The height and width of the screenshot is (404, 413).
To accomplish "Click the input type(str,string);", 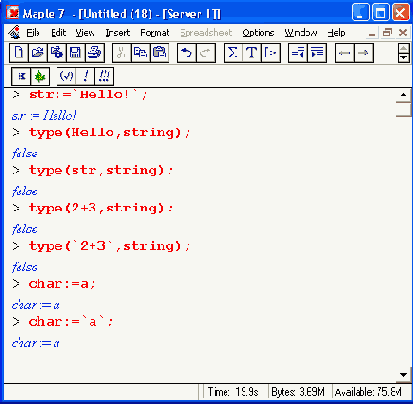I will [x=101, y=170].
